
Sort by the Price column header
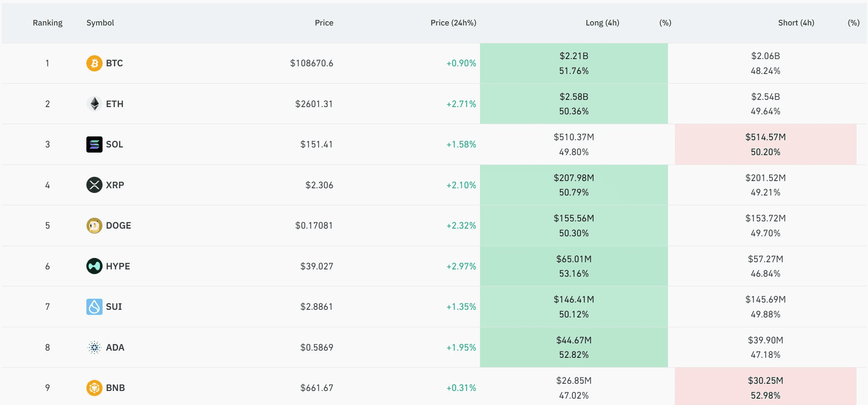[324, 23]
